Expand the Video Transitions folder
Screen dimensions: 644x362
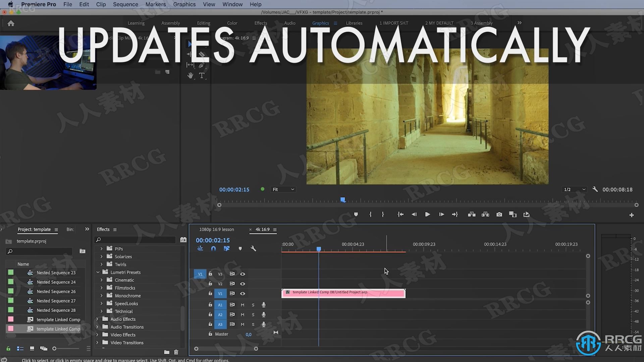pos(97,343)
